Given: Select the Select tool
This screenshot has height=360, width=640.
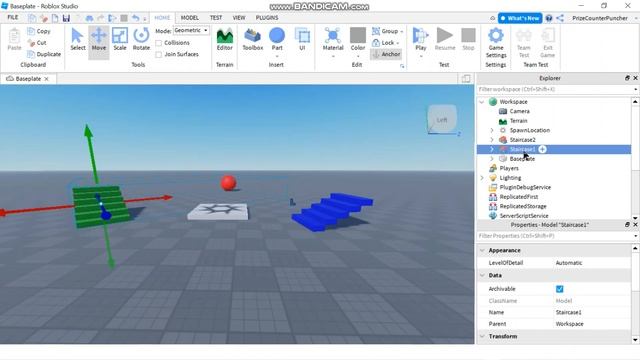Looking at the screenshot, I should tap(78, 40).
